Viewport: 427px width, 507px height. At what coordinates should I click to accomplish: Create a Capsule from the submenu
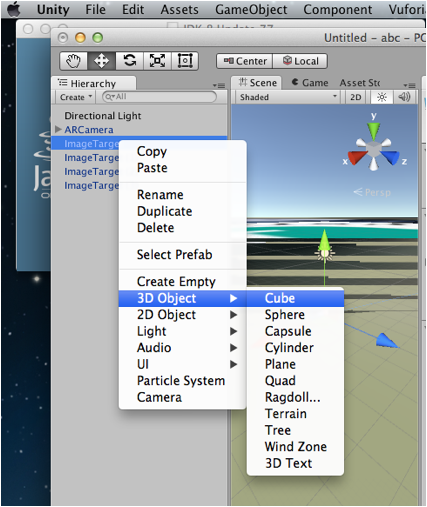click(295, 331)
